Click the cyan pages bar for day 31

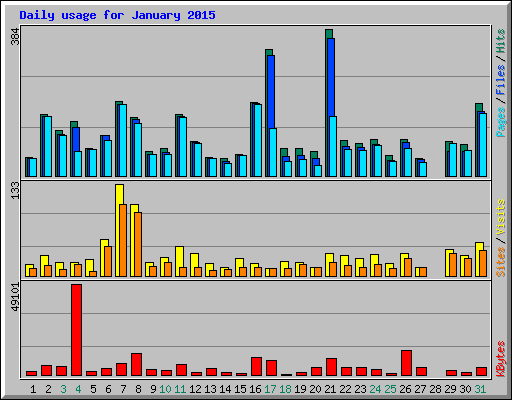click(x=483, y=145)
